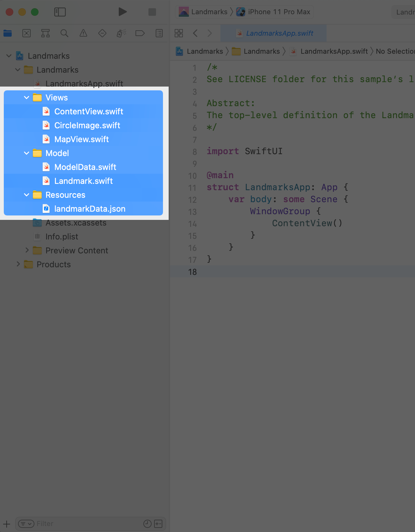This screenshot has width=415, height=532.
Task: Click ContentView() call in editor
Action: point(307,223)
